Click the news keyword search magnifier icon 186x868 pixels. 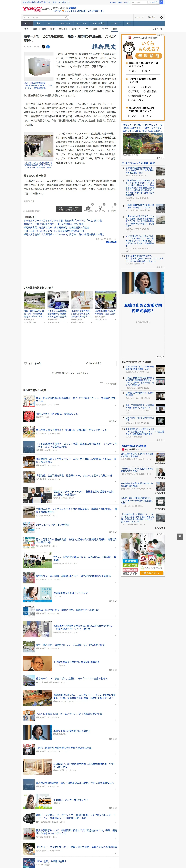(66, 18)
